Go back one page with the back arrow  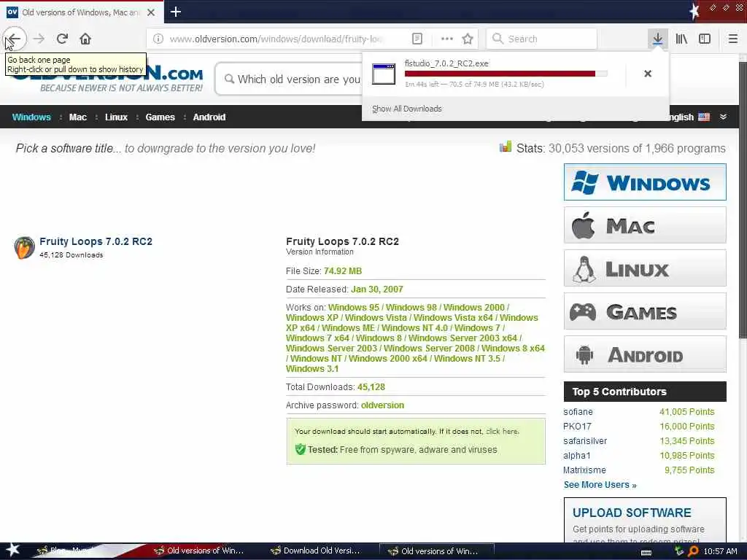(x=15, y=39)
